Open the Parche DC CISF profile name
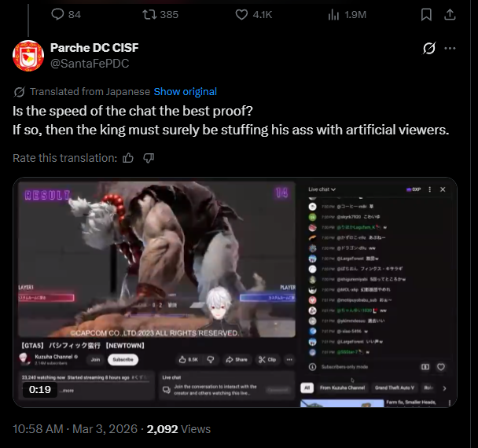Screen dimensions: 478x448 click(94, 47)
